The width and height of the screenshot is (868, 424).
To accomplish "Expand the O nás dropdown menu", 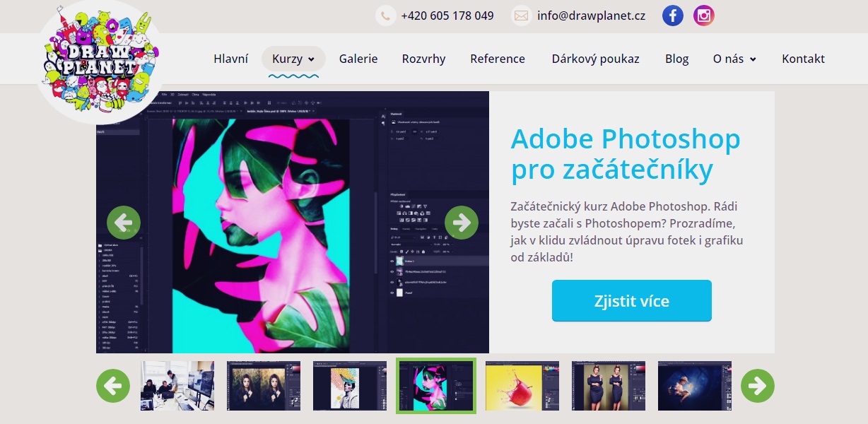I will click(x=734, y=59).
